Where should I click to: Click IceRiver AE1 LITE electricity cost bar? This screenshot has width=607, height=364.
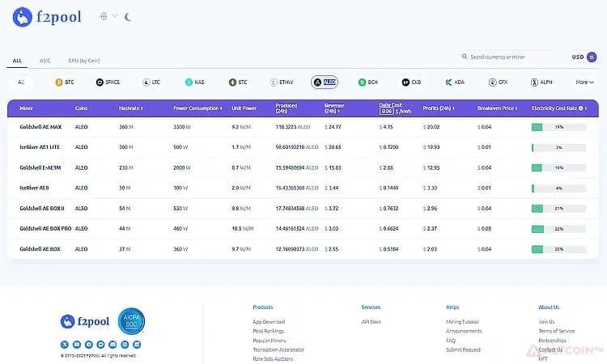[558, 147]
